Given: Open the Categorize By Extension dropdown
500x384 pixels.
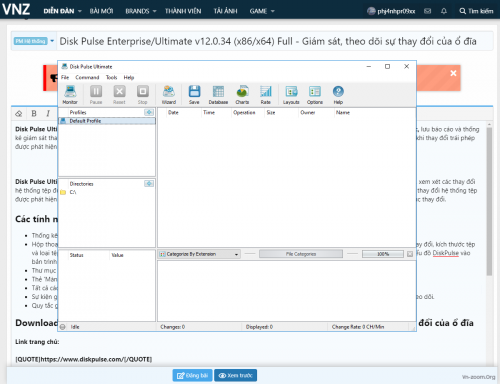Looking at the screenshot, I should point(199,254).
